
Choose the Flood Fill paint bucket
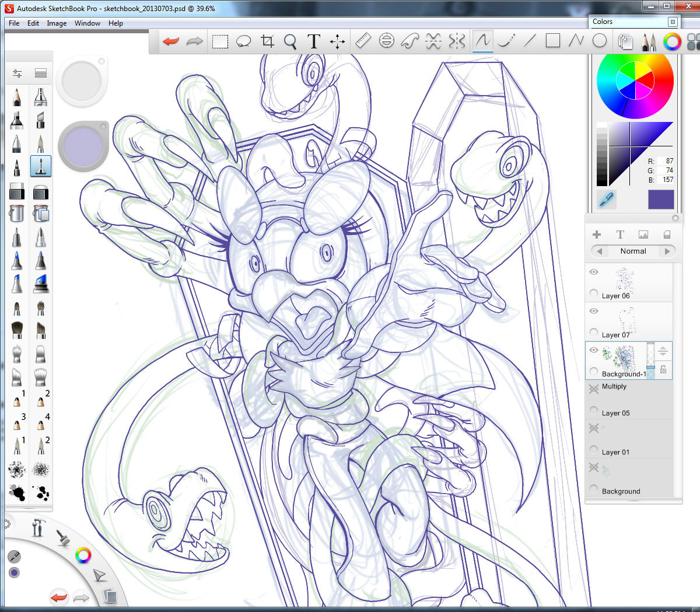[x=16, y=214]
